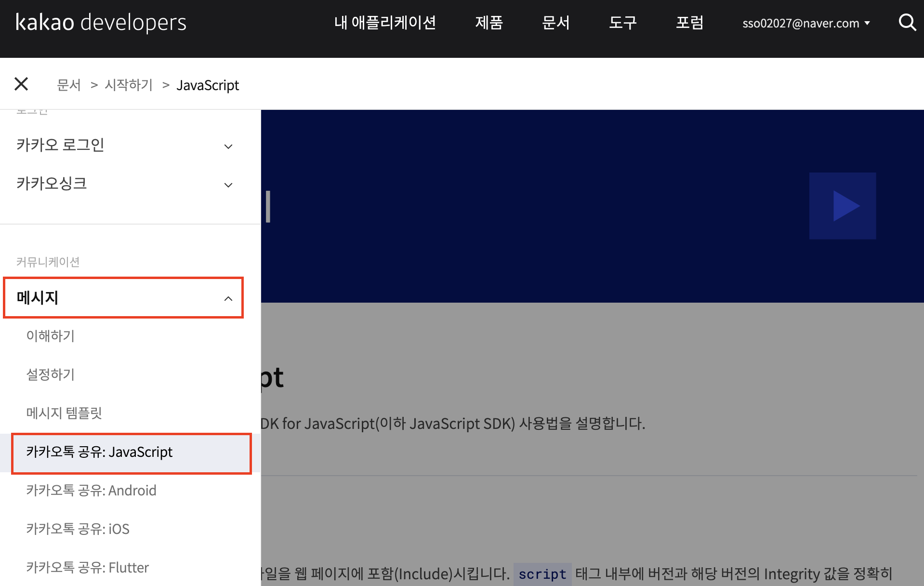The height and width of the screenshot is (586, 924).
Task: Open the 제품 menu
Action: [489, 23]
